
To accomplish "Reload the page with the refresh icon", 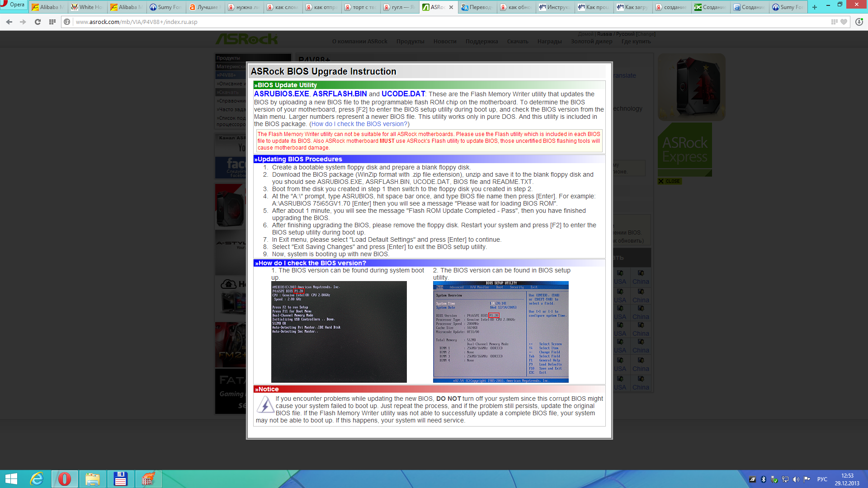I will click(38, 22).
